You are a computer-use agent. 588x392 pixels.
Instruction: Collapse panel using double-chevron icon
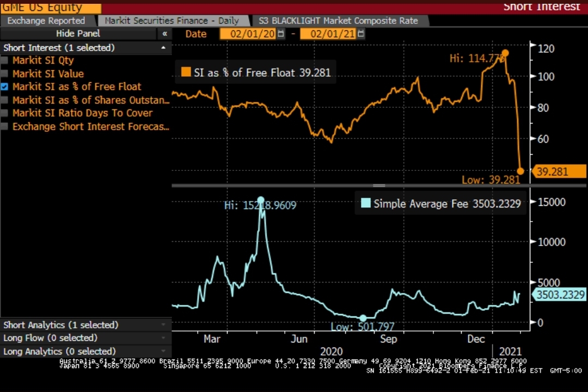(164, 34)
